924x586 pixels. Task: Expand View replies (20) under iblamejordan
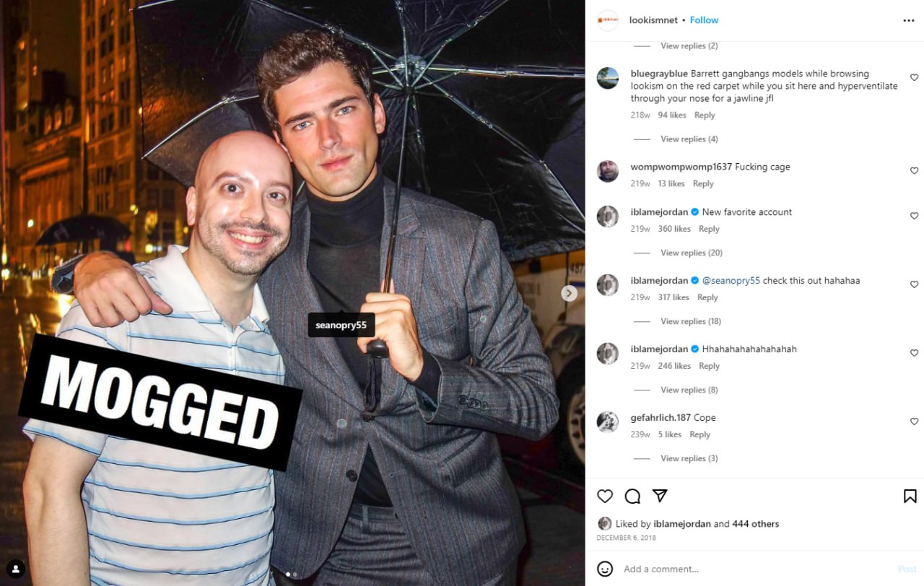point(692,253)
